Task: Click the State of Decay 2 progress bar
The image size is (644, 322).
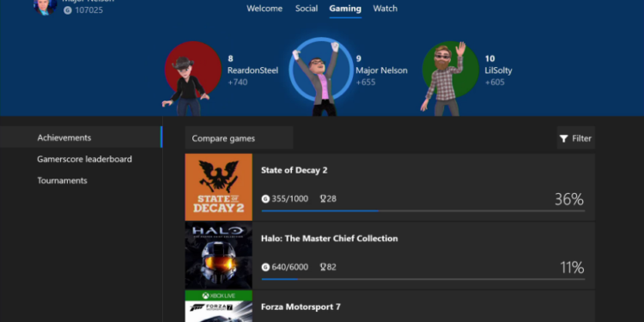Action: [423, 210]
